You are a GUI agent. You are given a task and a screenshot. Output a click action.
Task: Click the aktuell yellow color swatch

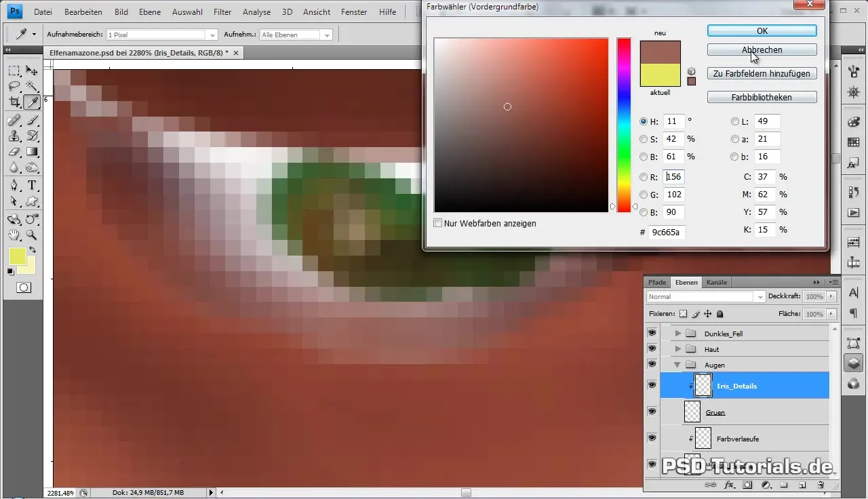click(660, 75)
